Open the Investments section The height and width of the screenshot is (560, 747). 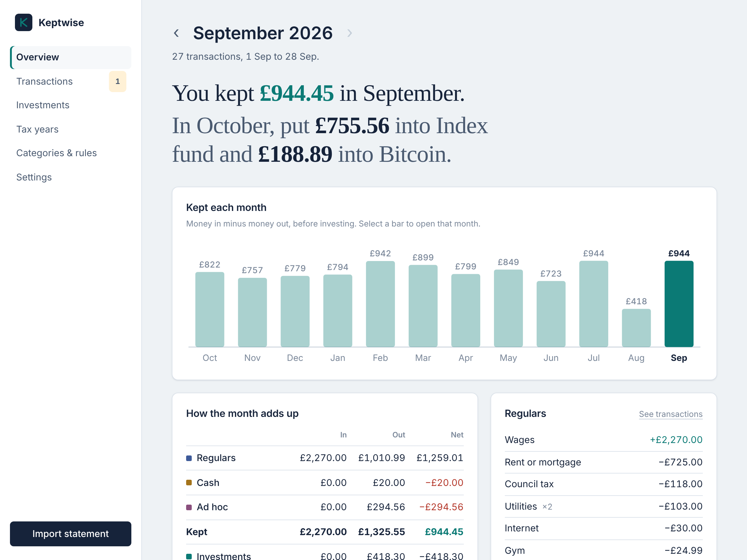pos(71,105)
